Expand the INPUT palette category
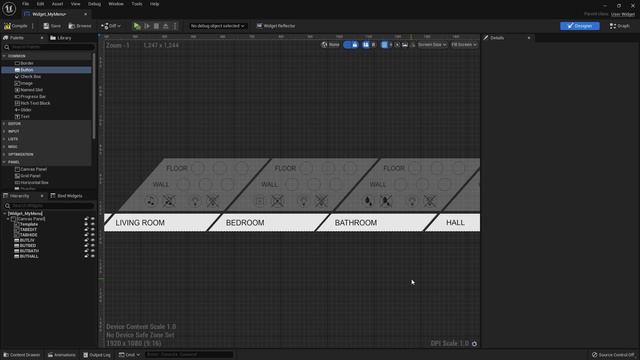 (4, 131)
